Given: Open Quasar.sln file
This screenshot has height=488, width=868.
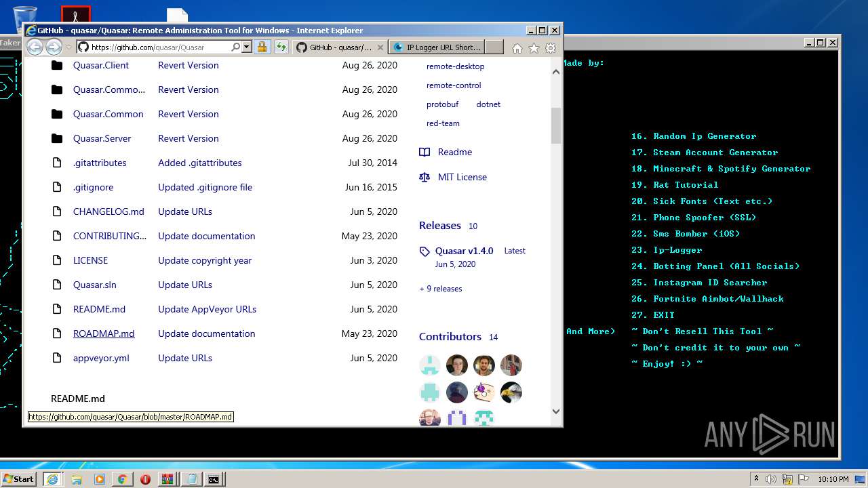Looking at the screenshot, I should 95,285.
